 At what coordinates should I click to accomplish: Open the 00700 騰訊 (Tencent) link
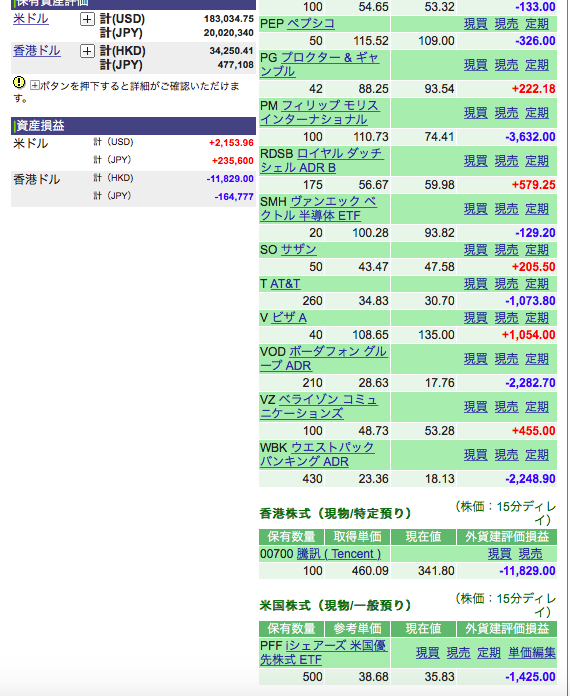pyautogui.click(x=339, y=554)
